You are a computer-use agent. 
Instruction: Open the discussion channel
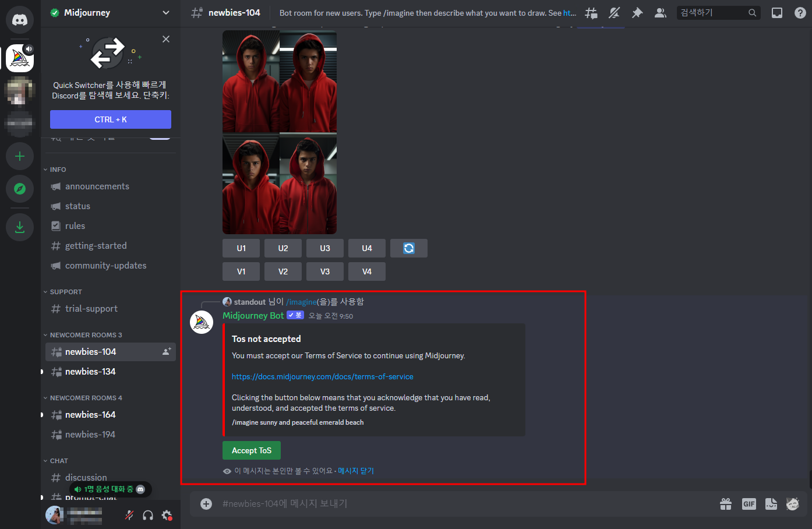click(x=111, y=477)
